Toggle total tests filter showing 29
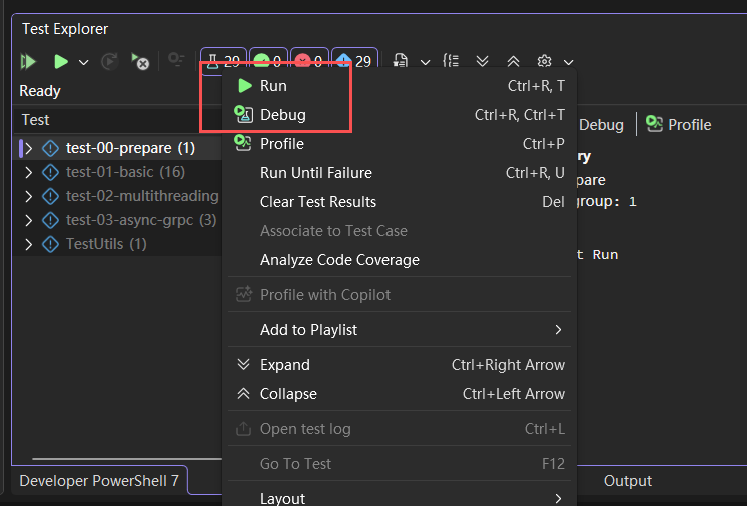 tap(223, 61)
